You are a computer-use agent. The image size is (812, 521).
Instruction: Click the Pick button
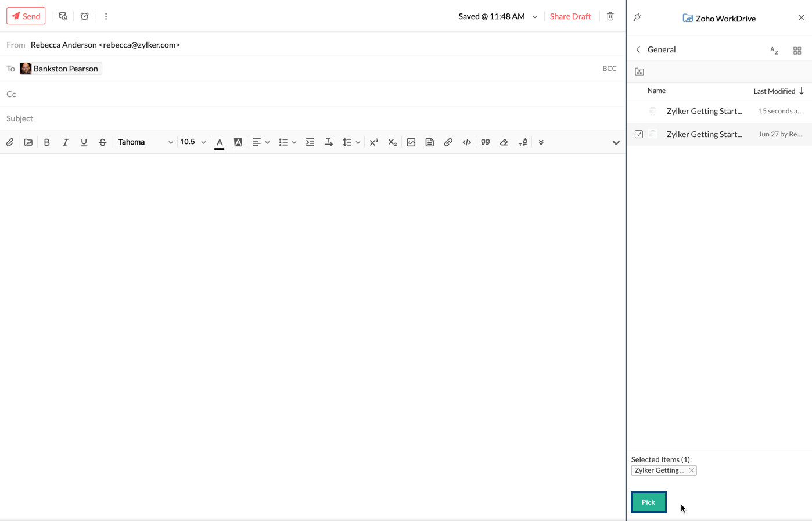pyautogui.click(x=649, y=502)
